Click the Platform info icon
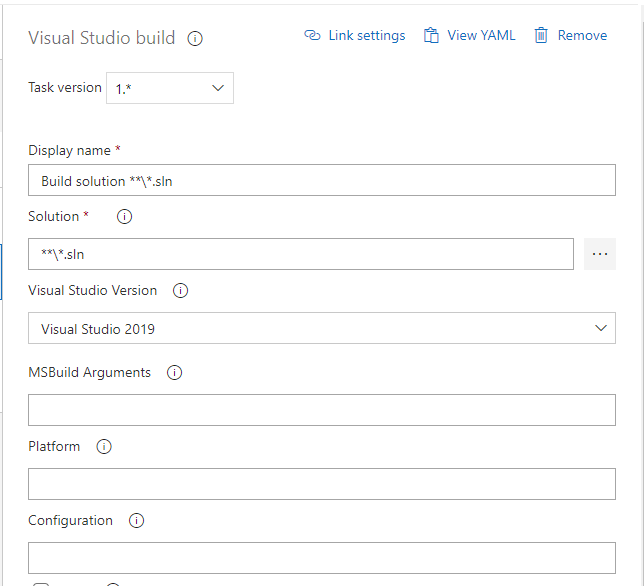This screenshot has height=586, width=644. coord(104,447)
